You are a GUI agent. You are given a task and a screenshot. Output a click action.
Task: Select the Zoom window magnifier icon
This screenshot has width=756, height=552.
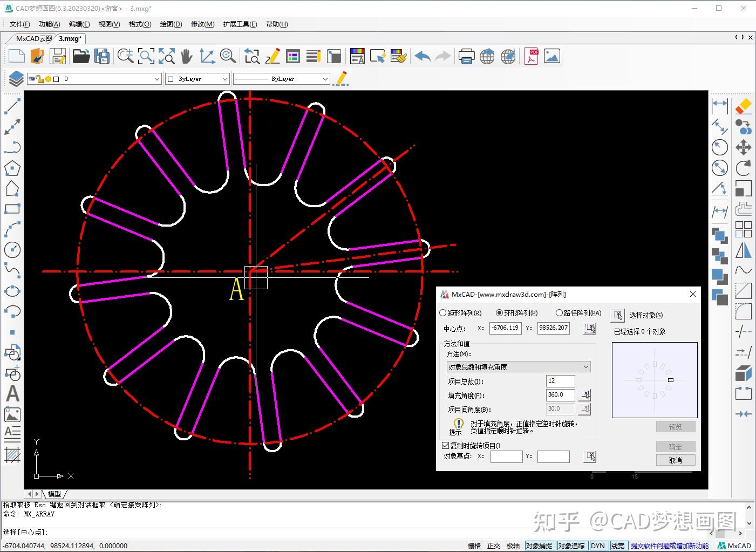(146, 56)
